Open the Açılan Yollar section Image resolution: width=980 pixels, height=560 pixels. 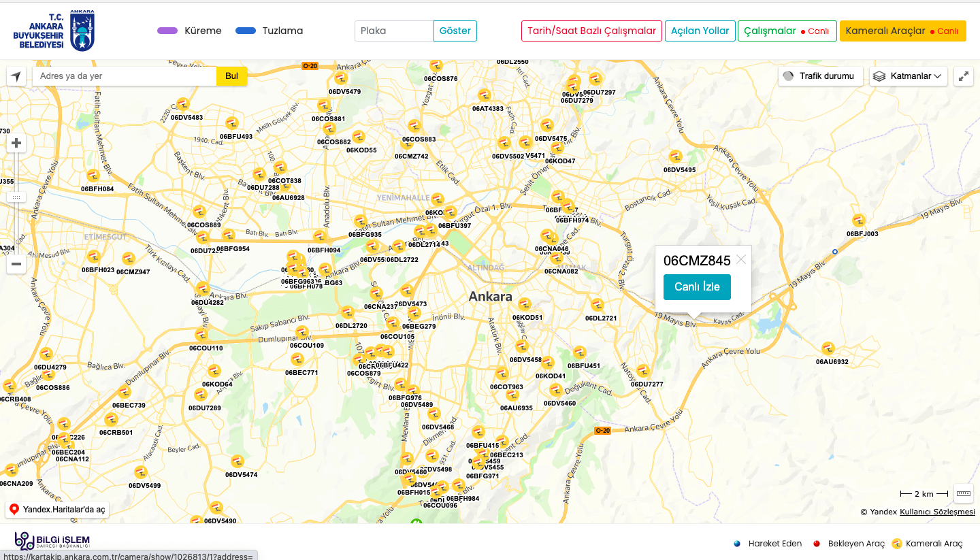point(700,31)
